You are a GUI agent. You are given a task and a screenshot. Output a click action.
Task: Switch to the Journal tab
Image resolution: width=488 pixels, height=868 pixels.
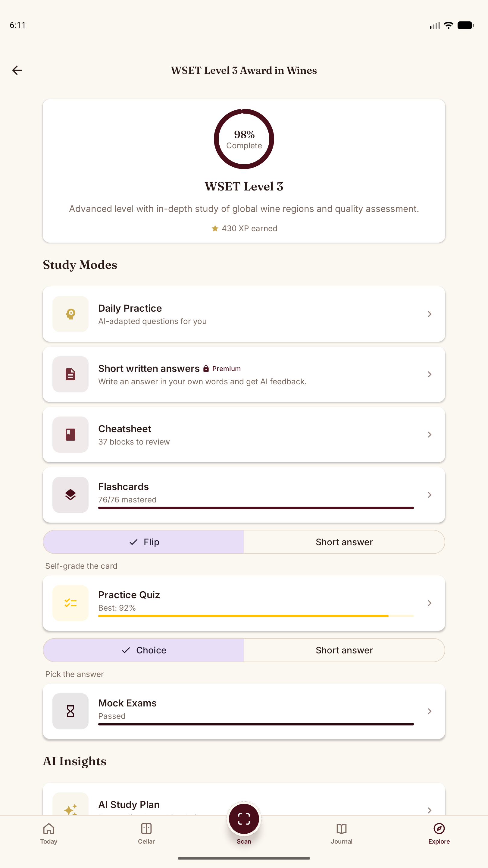click(x=342, y=834)
